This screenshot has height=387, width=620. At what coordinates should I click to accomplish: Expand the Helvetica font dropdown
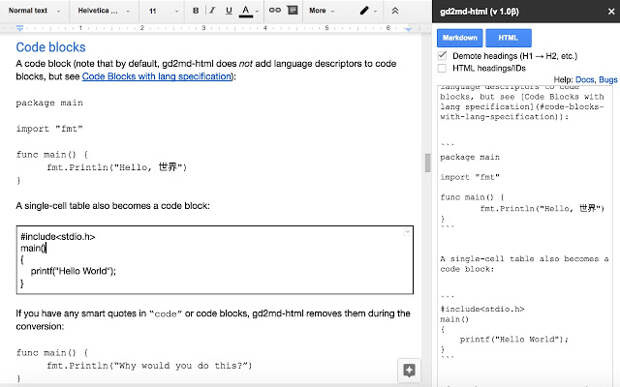pos(104,11)
